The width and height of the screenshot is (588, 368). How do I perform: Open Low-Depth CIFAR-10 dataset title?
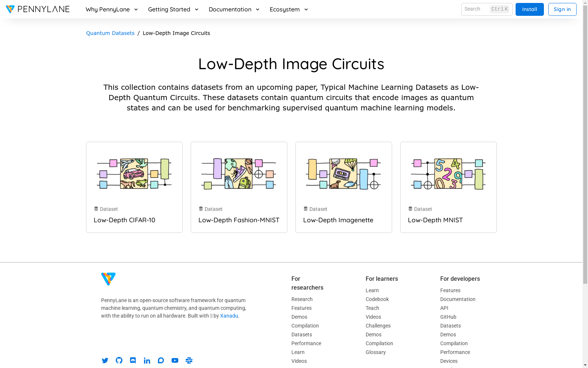click(125, 220)
